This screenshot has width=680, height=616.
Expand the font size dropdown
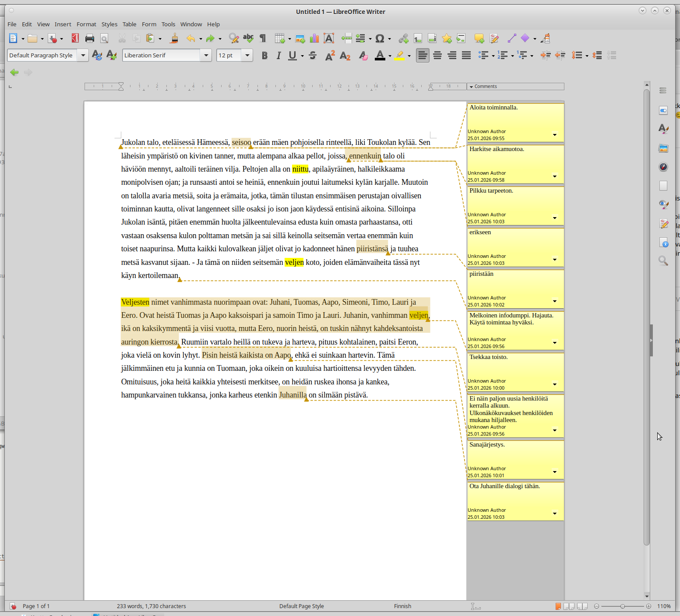[247, 56]
